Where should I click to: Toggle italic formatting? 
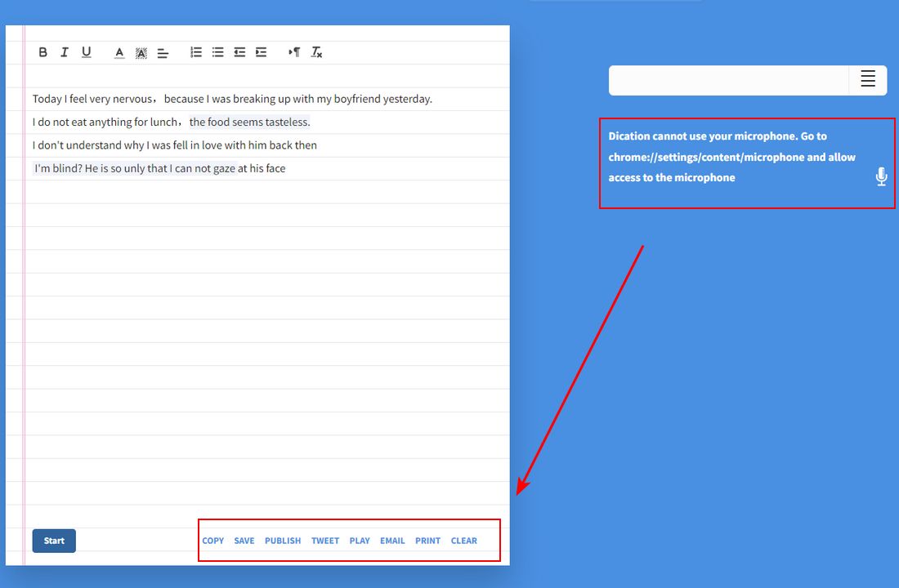coord(65,52)
